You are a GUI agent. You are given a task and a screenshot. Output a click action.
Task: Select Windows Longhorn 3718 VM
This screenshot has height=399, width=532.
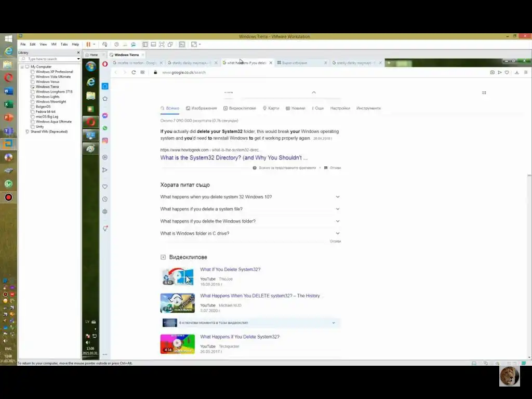point(54,92)
